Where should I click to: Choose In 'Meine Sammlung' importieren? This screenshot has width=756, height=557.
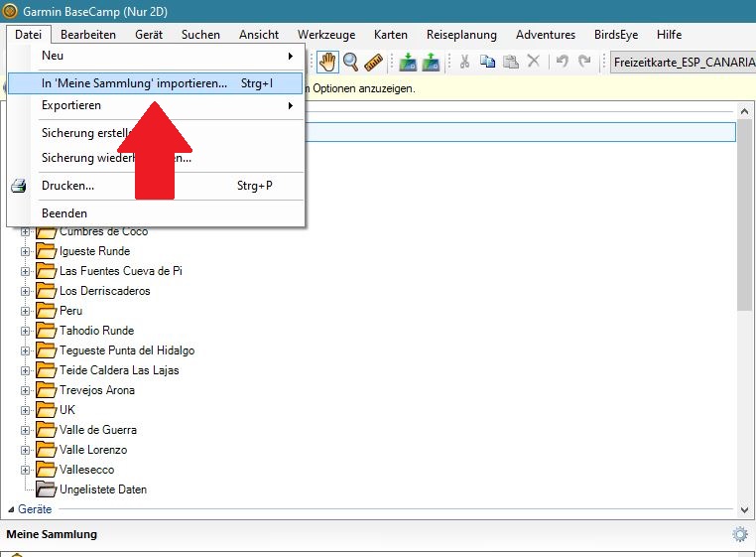156,83
